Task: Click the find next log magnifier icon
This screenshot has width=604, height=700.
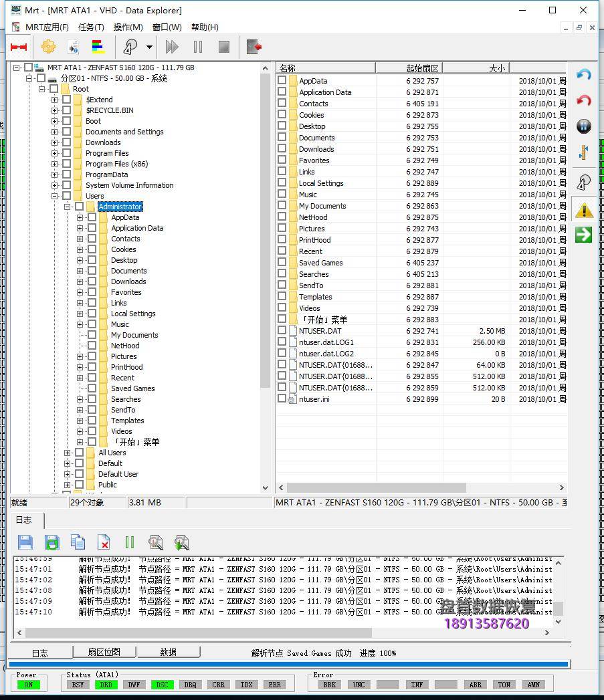Action: click(x=181, y=542)
